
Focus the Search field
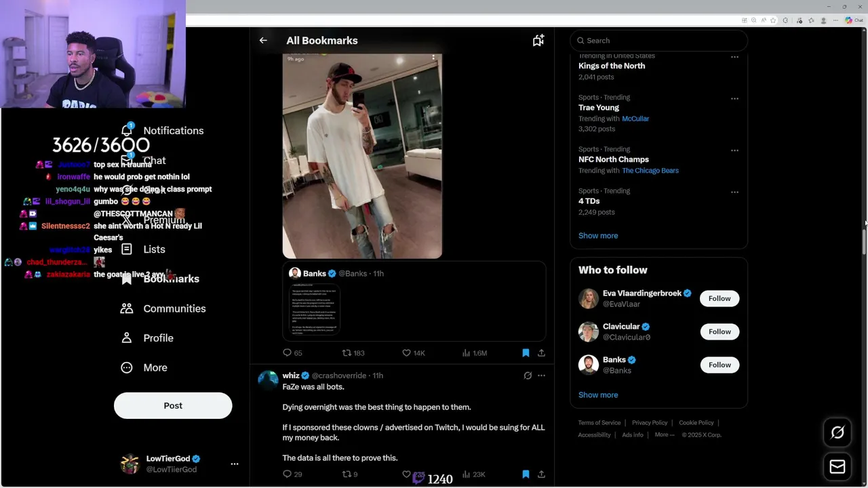coord(658,41)
